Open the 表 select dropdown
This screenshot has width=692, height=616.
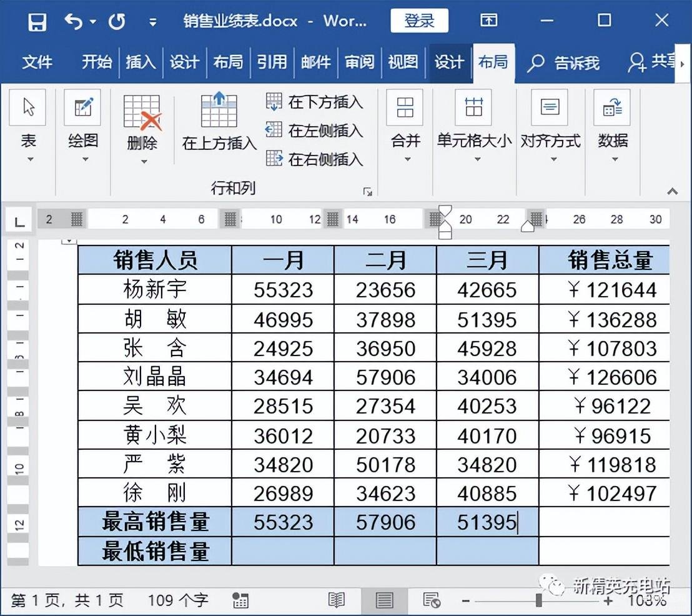[x=29, y=126]
